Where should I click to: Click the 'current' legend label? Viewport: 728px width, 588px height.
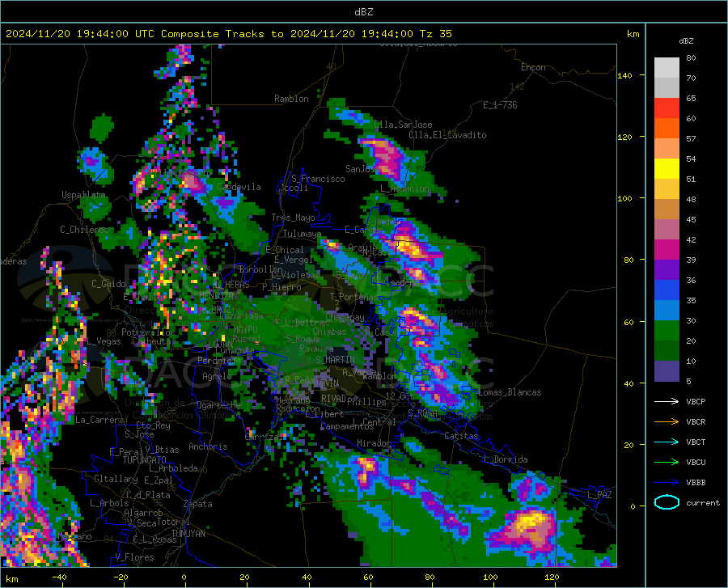click(702, 502)
